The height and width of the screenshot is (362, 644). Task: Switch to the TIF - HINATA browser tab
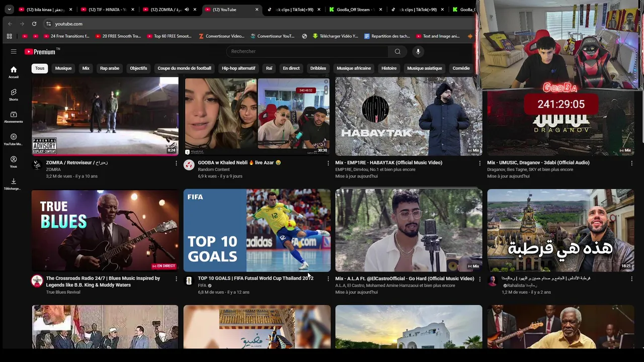coord(106,10)
